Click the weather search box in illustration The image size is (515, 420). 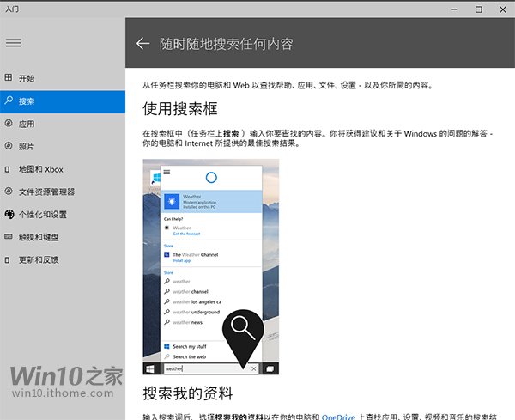tap(206, 368)
